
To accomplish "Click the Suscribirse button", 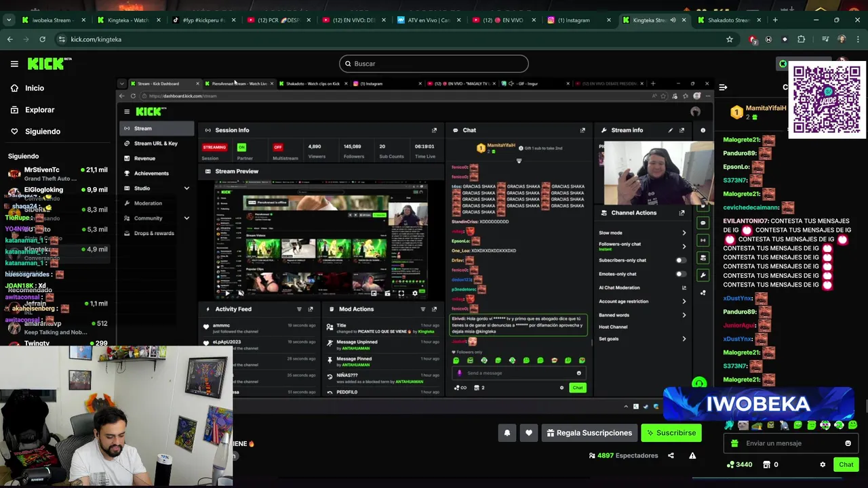I will pos(671,433).
